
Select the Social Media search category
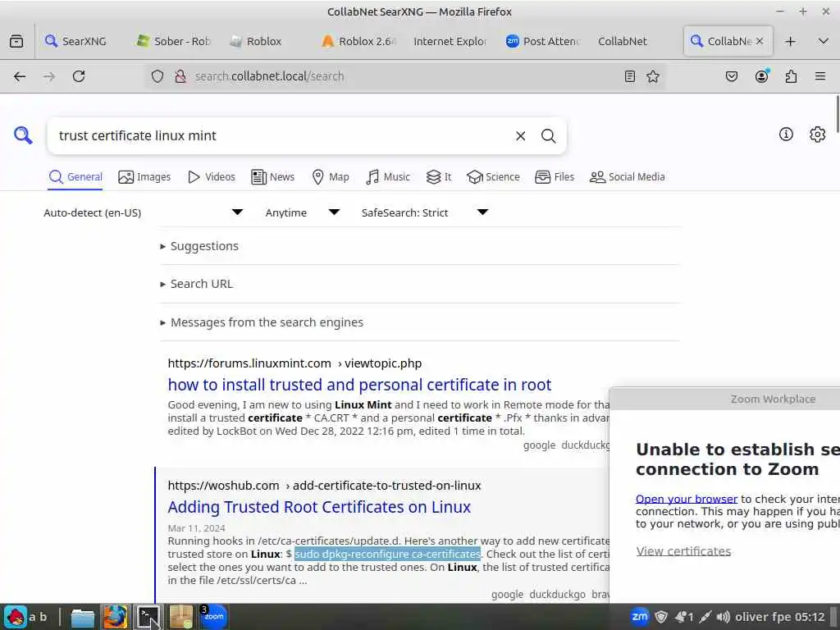point(628,177)
